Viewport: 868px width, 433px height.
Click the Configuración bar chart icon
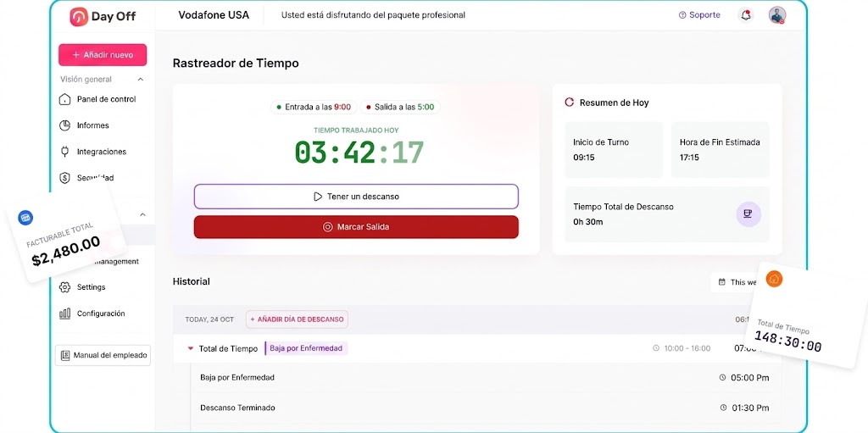[64, 314]
